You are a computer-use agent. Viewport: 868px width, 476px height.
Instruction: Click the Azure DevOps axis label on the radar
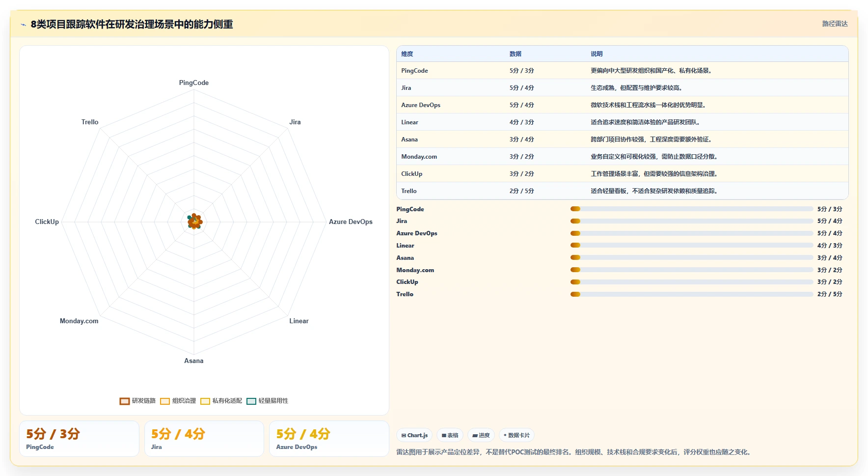pos(351,222)
